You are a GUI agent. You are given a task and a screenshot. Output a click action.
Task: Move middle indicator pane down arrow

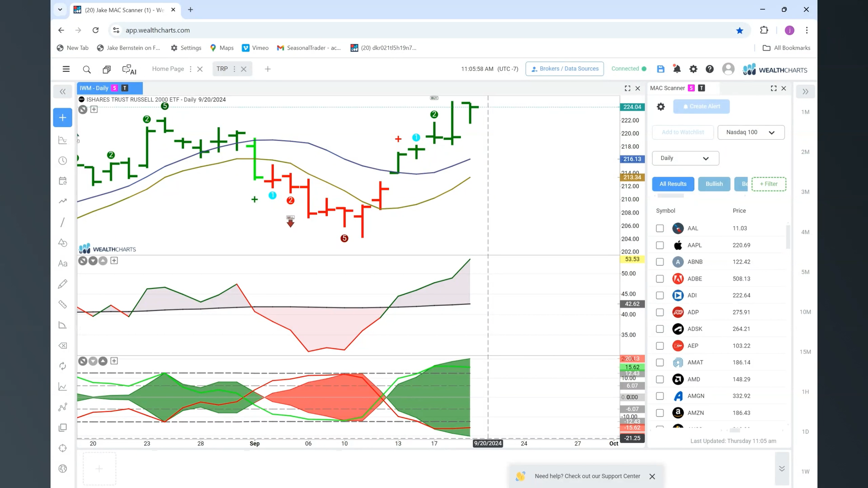(x=93, y=261)
